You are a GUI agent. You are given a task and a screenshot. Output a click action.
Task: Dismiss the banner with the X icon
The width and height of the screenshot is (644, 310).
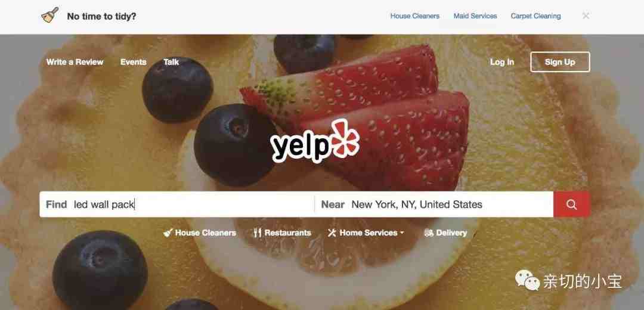tap(586, 16)
